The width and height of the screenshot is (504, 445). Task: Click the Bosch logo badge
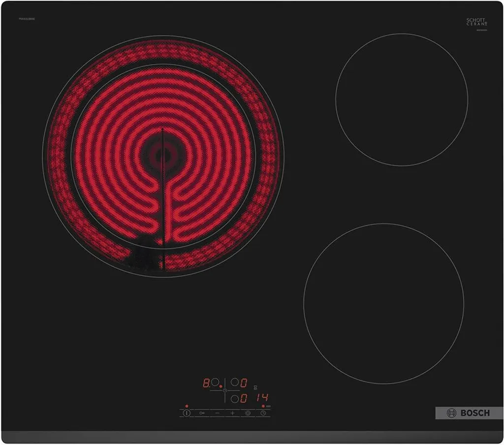pyautogui.click(x=469, y=413)
